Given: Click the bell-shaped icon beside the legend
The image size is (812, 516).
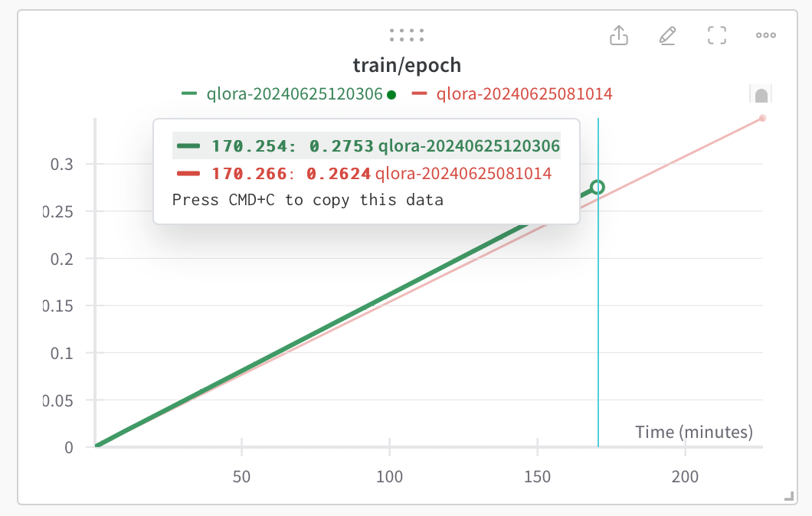Looking at the screenshot, I should tap(761, 93).
